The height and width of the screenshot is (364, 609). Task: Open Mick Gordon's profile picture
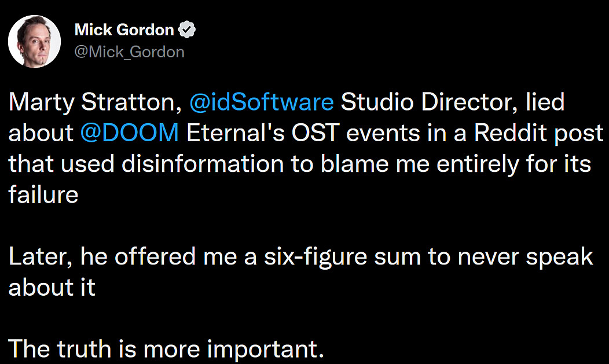click(x=35, y=41)
